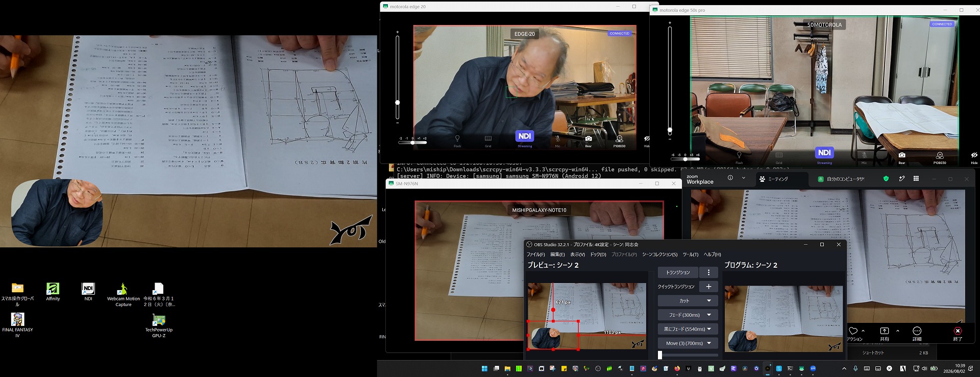Click the OBS preview scene thumbnail
This screenshot has width=980, height=377.
coord(587,316)
